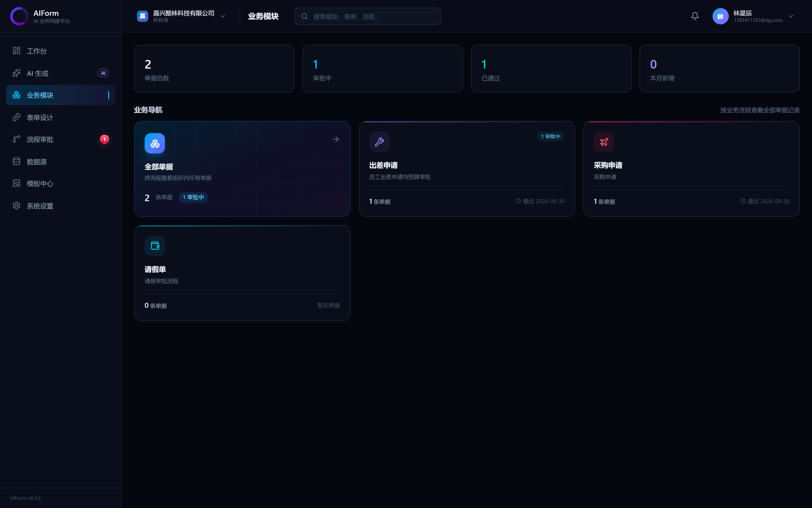This screenshot has height=508, width=812.
Task: Click 1 审批中 tag in 全部单据 card
Action: [193, 197]
